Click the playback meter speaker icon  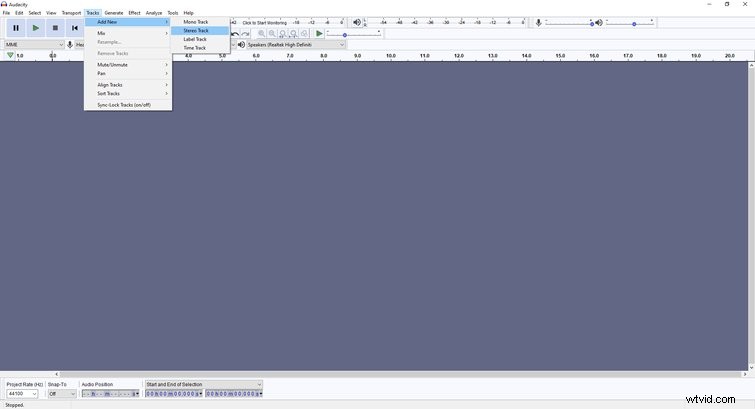357,22
